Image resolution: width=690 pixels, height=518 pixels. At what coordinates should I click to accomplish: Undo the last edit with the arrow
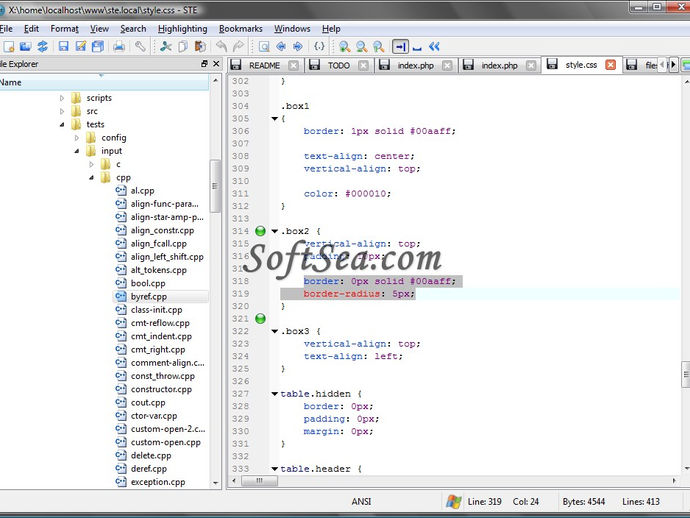click(x=221, y=46)
